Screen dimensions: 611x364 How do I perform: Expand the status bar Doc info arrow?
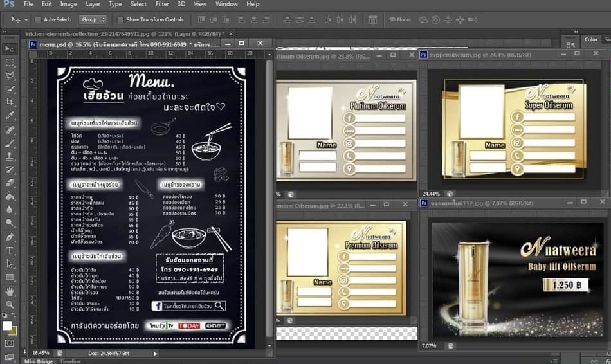click(155, 354)
